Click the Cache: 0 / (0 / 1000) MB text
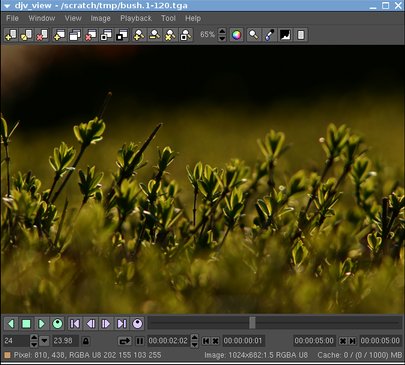Image resolution: width=405 pixels, height=365 pixels. click(x=360, y=355)
